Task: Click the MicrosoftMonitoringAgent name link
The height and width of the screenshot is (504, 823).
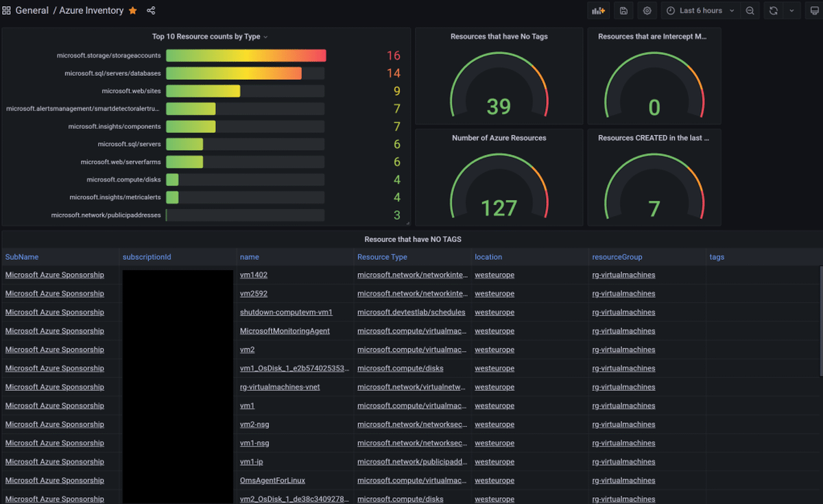Action: (x=285, y=331)
